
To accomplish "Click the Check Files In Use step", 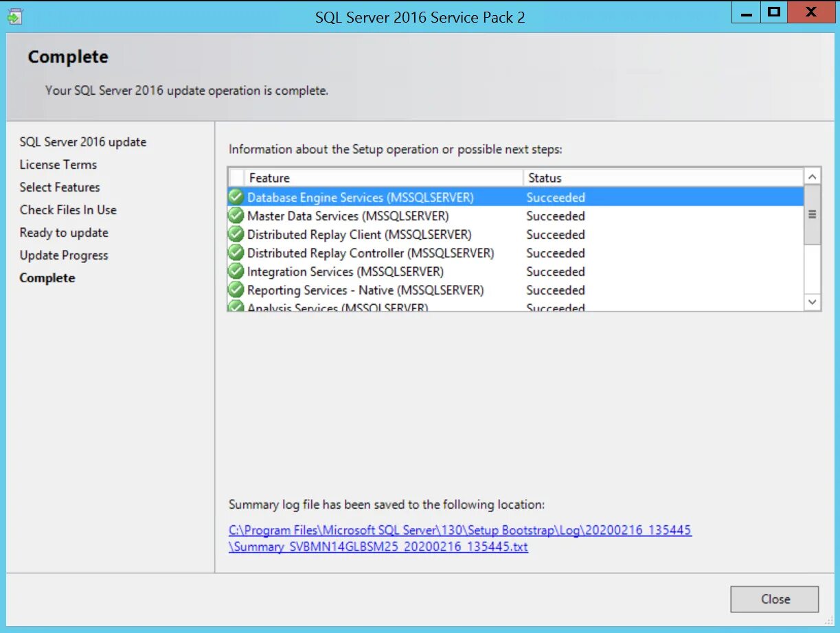I will coord(68,210).
